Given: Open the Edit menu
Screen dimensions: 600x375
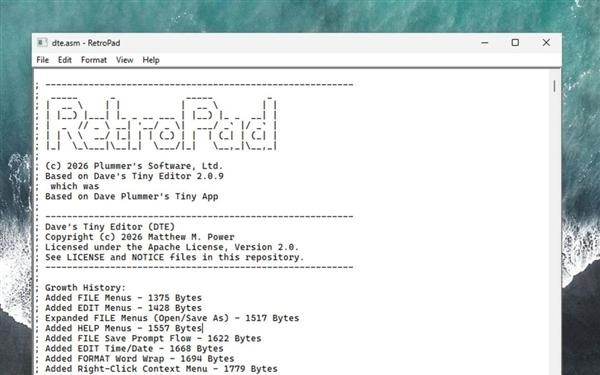Looking at the screenshot, I should click(65, 60).
